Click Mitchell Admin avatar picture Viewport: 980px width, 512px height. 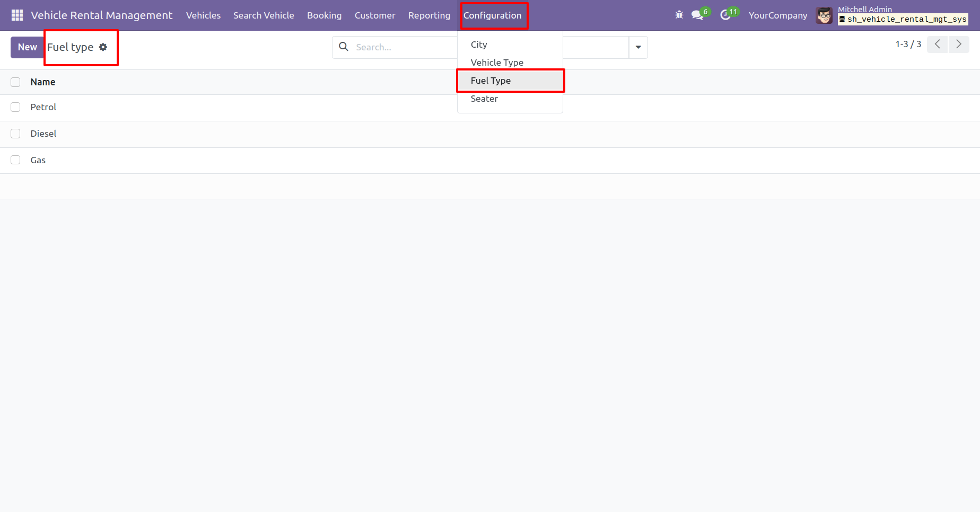[x=824, y=15]
